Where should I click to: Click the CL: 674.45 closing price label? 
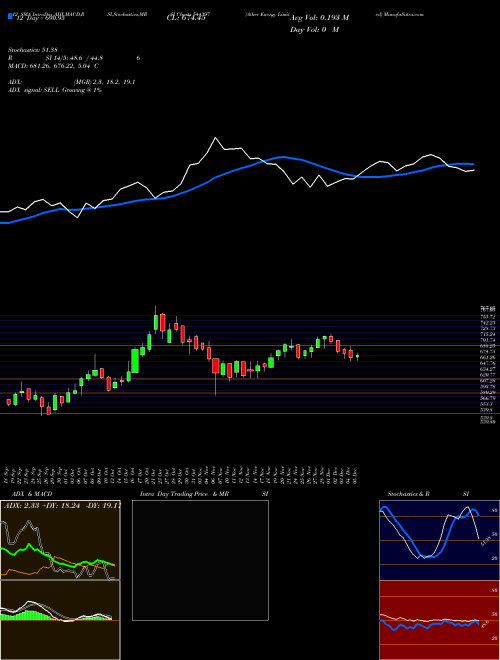[x=186, y=18]
